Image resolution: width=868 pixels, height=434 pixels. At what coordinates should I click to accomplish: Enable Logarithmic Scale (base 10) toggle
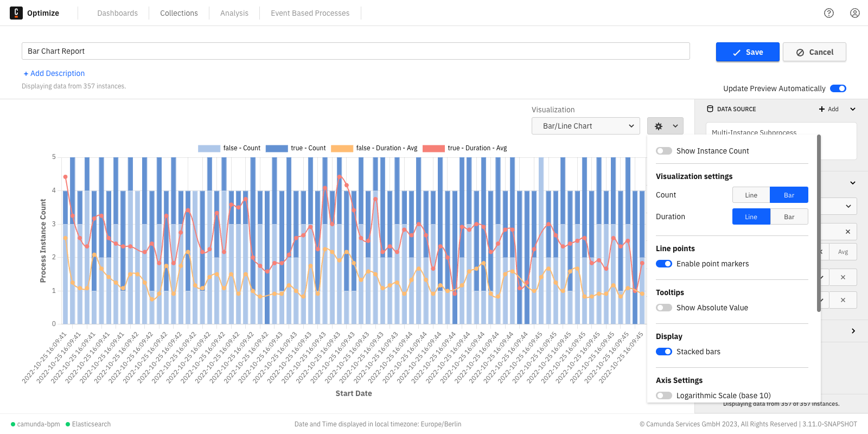[x=664, y=395]
